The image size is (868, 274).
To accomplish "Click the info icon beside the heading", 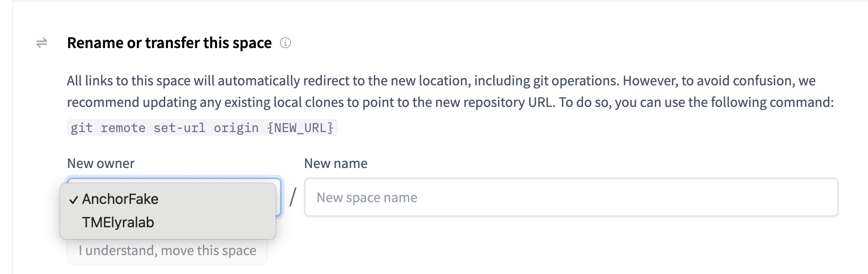I will 285,43.
